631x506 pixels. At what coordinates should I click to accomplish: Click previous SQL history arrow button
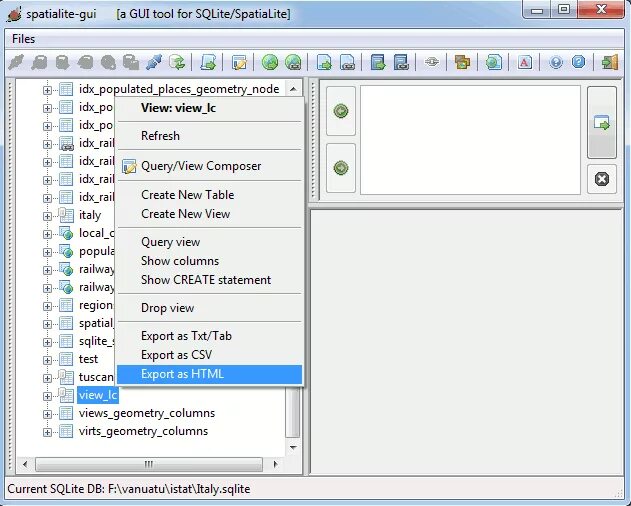coord(341,111)
